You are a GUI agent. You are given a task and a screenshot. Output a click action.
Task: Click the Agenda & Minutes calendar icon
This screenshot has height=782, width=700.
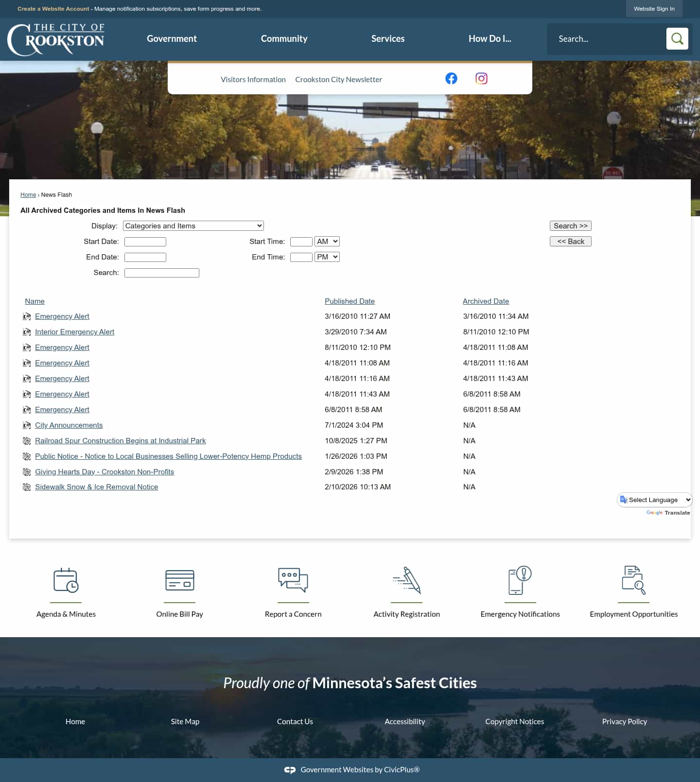click(x=66, y=580)
